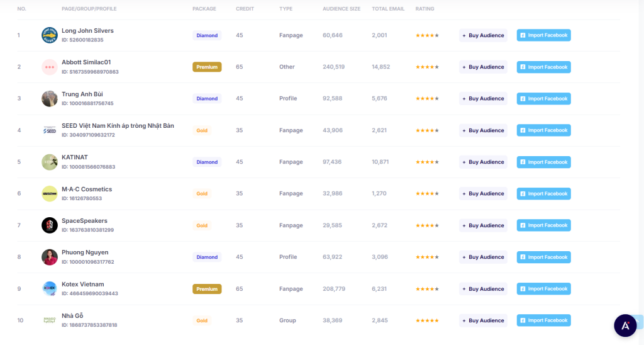This screenshot has width=644, height=345.
Task: Click Premium badge for Abbott Similac01
Action: [x=207, y=67]
